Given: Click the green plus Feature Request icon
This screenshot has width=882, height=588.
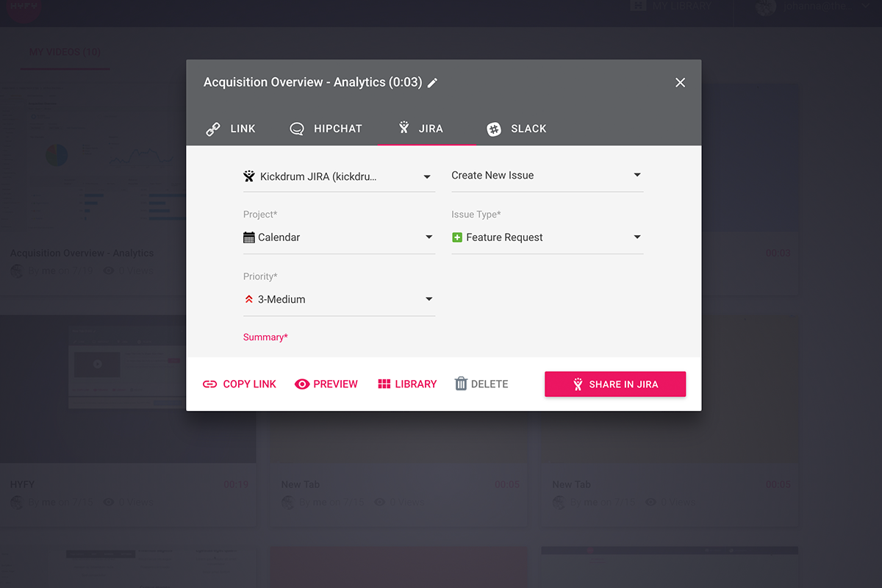Looking at the screenshot, I should coord(457,237).
